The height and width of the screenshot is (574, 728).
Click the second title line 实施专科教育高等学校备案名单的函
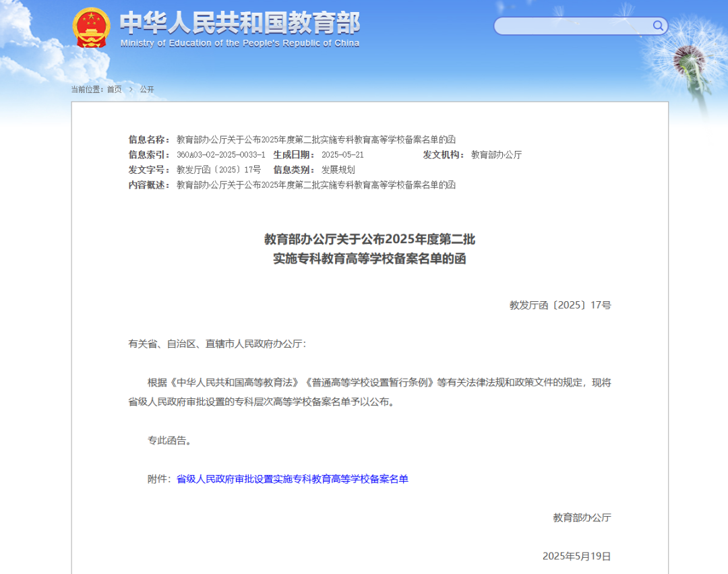tap(369, 259)
